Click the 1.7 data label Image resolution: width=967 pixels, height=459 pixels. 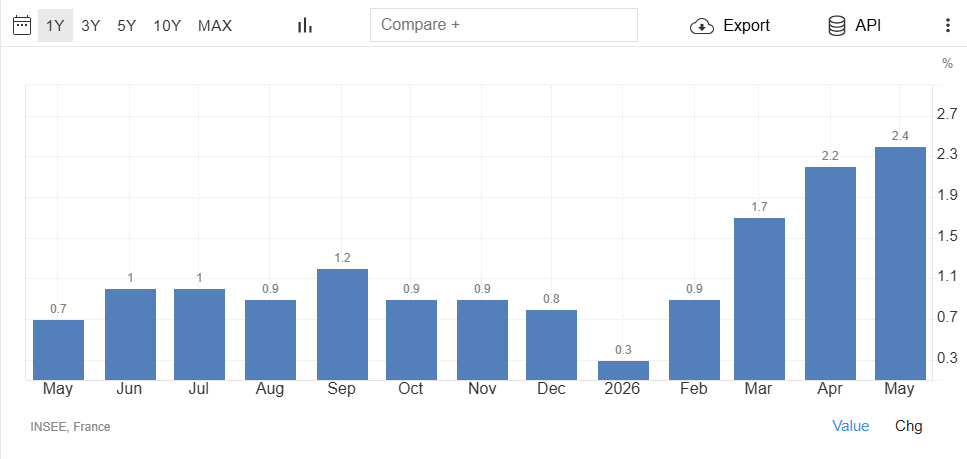tap(759, 207)
